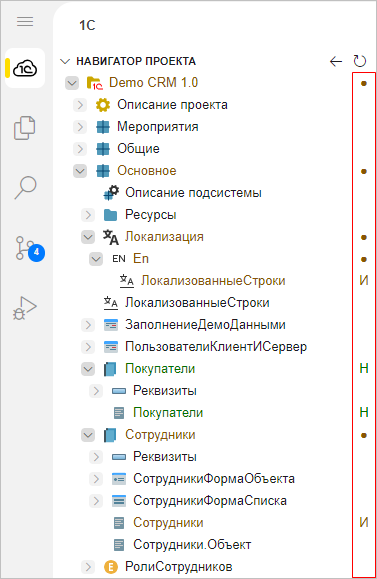This screenshot has width=377, height=579.
Task: Open Сотрудники.Объект module
Action: click(192, 545)
